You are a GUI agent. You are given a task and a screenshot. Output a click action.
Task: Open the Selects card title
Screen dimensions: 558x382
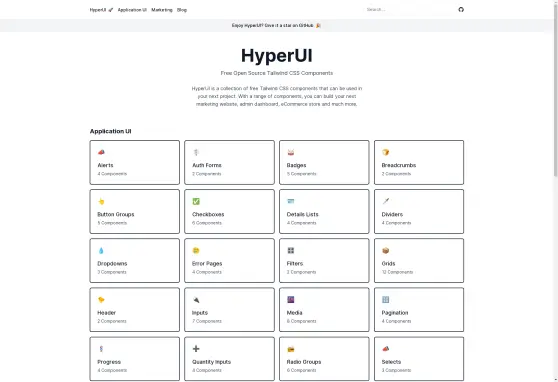tap(391, 362)
